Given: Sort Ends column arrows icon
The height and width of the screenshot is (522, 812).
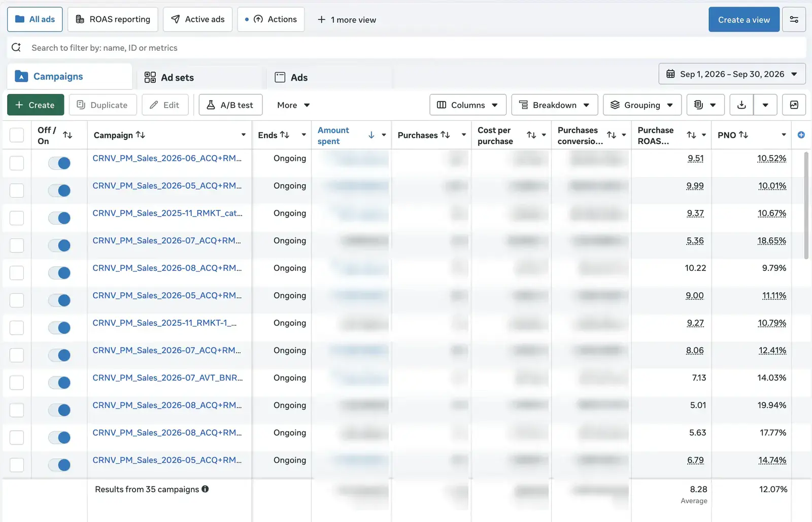Looking at the screenshot, I should tap(285, 135).
